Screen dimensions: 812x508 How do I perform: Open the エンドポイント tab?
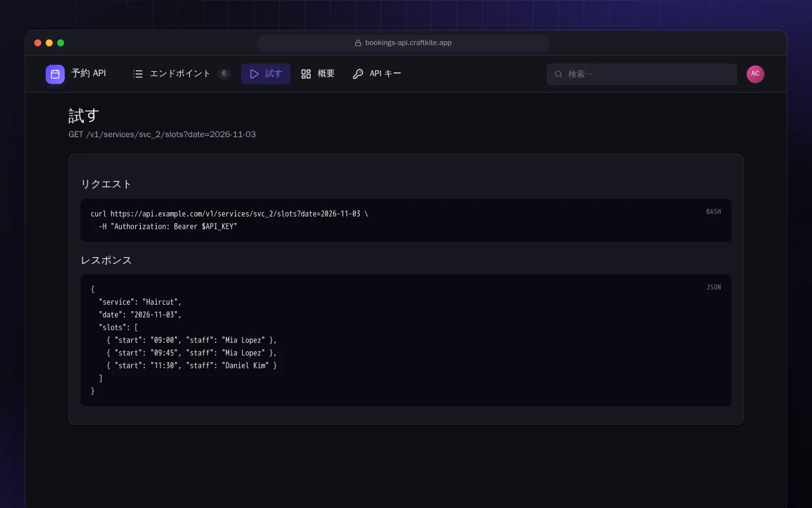pos(181,74)
